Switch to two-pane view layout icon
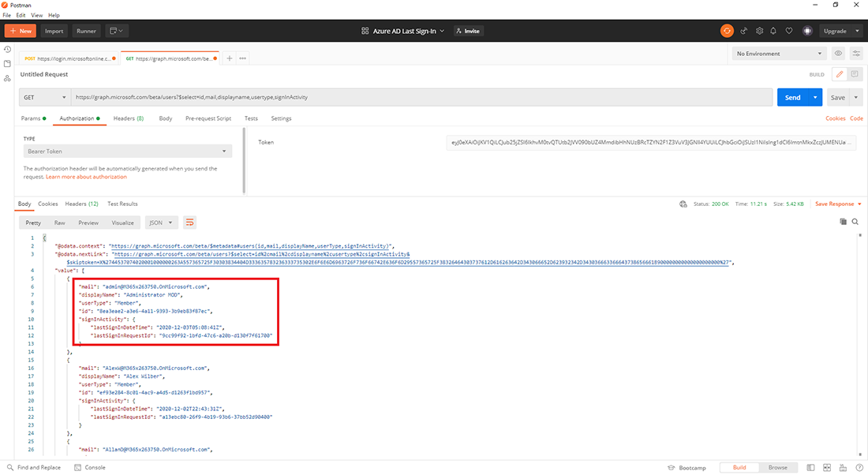Image resolution: width=868 pixels, height=475 pixels. [x=810, y=468]
